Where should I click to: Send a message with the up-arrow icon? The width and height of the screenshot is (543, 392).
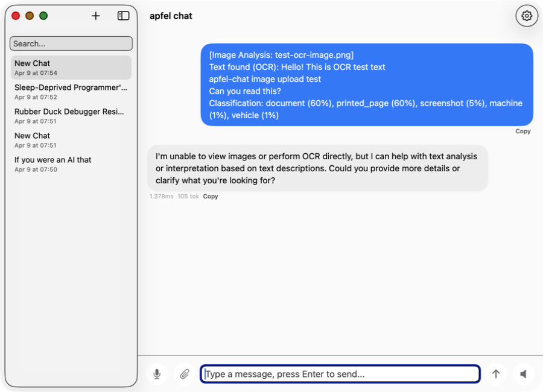(496, 374)
